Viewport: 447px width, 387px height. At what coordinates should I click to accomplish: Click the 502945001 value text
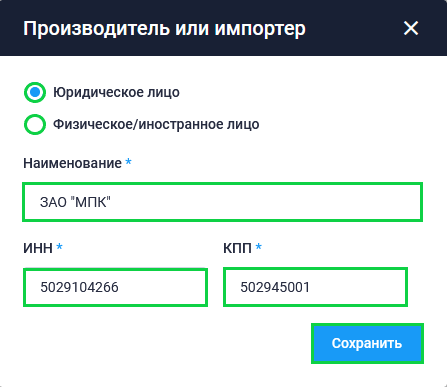[275, 287]
